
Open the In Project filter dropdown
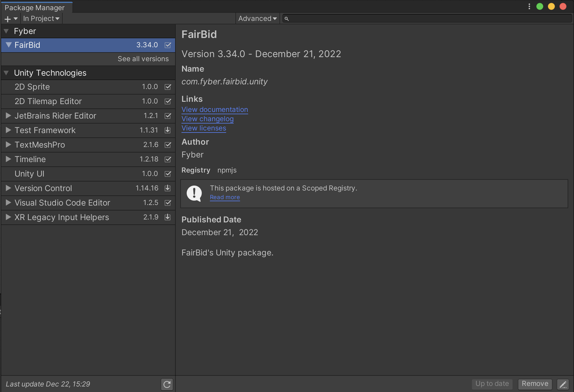41,19
